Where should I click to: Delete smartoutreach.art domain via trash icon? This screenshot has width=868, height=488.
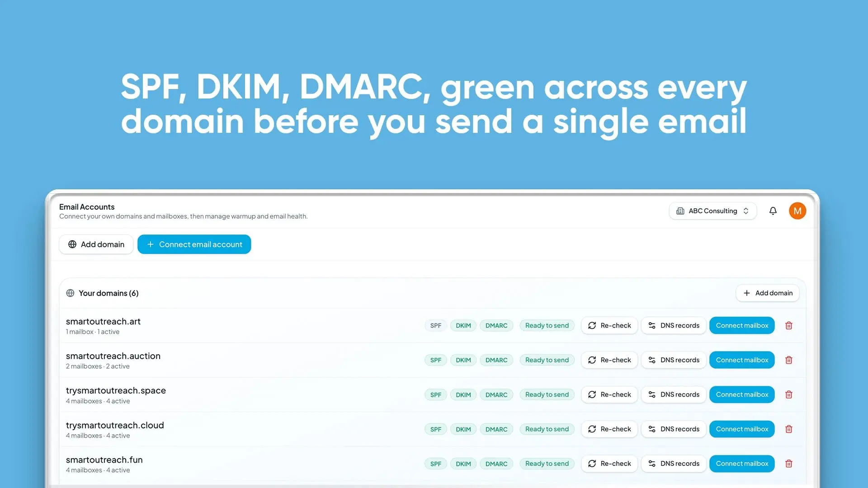(x=789, y=326)
